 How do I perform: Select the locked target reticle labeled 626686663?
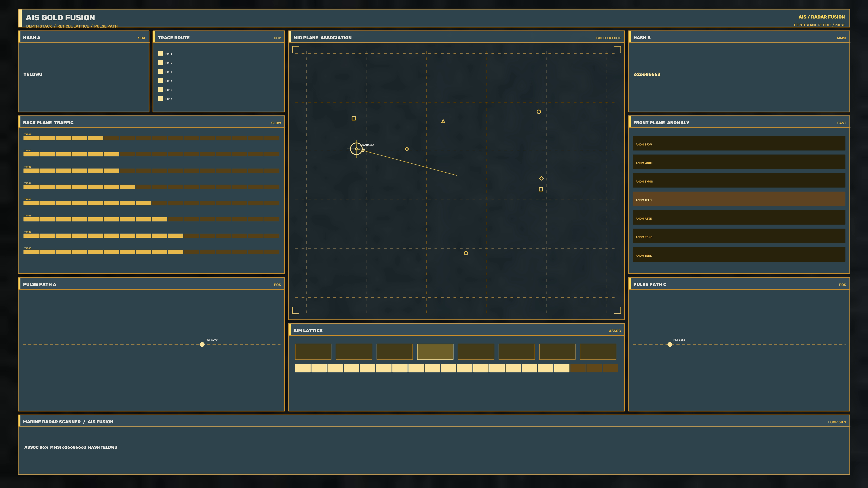pos(356,148)
